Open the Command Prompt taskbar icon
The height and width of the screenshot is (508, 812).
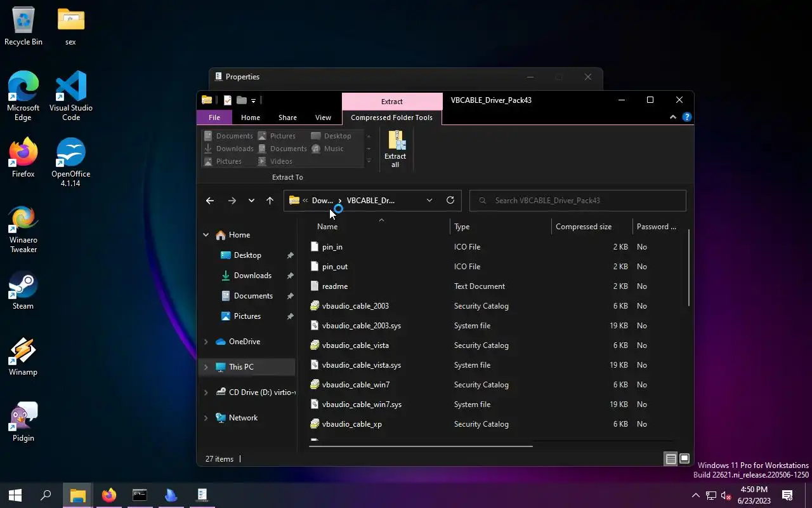click(x=140, y=495)
